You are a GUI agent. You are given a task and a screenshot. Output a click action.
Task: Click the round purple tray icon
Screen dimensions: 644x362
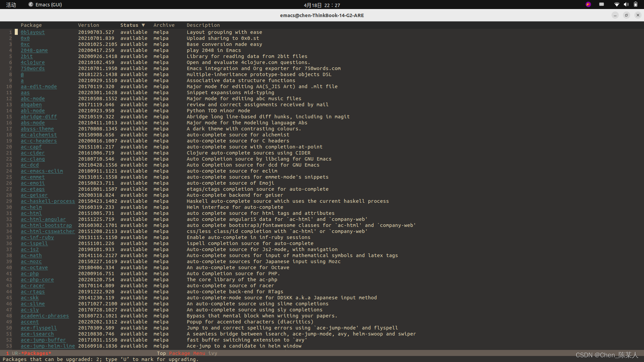click(588, 5)
